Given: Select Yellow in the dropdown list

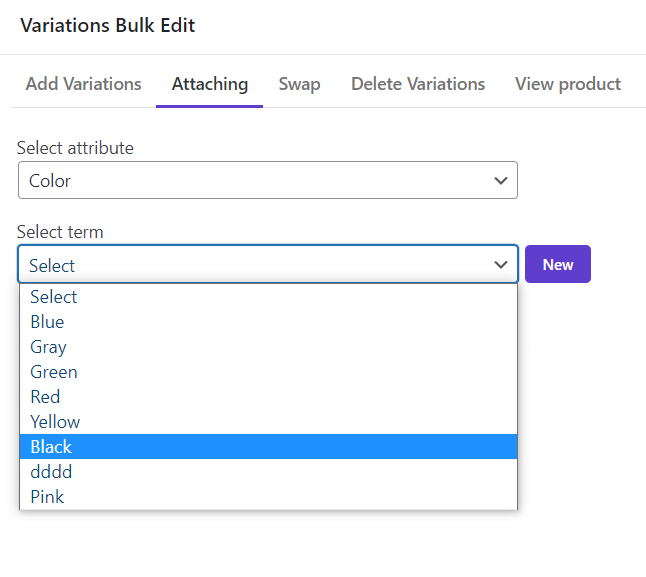Looking at the screenshot, I should tap(268, 422).
